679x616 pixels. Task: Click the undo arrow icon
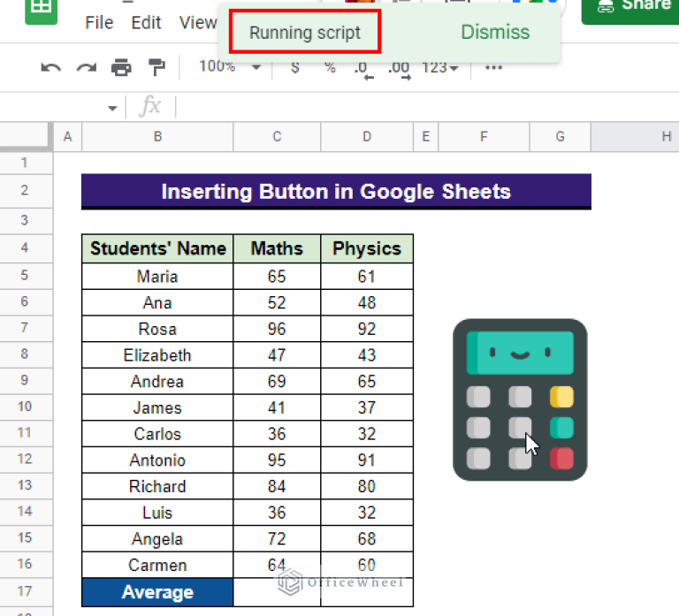tap(51, 68)
